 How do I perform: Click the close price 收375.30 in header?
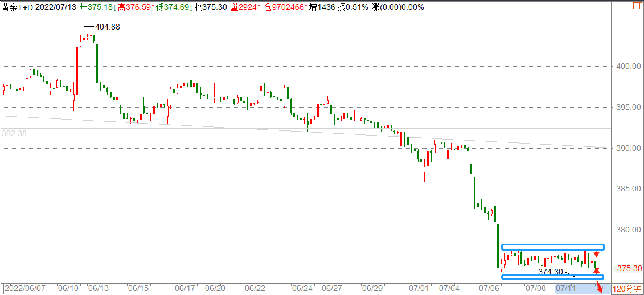coord(211,7)
